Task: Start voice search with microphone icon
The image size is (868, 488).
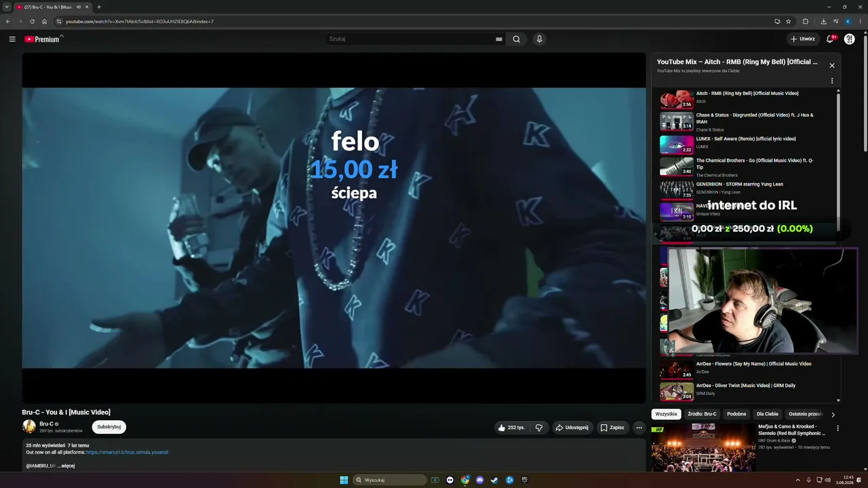Action: [x=539, y=39]
